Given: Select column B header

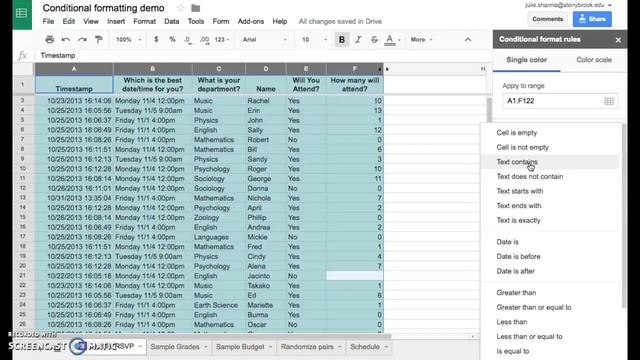Looking at the screenshot, I should [x=153, y=69].
